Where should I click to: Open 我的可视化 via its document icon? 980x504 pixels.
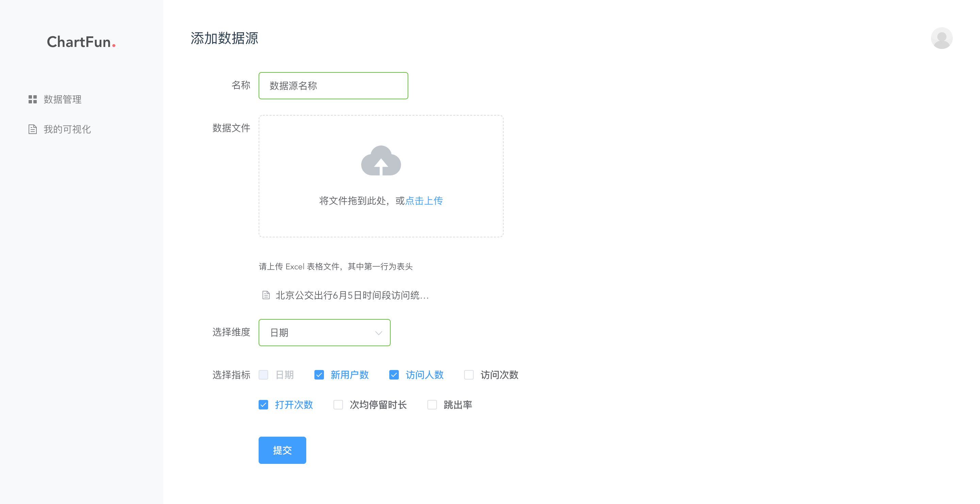(33, 129)
